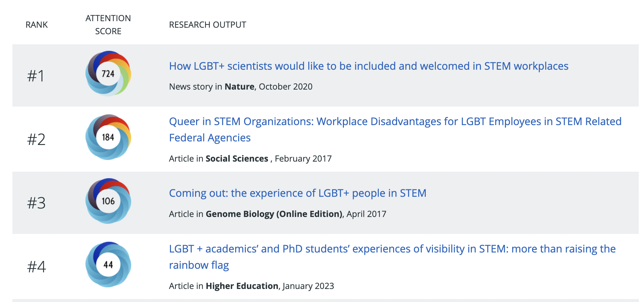The height and width of the screenshot is (302, 644).
Task: Click the Social Sciences journal name
Action: coord(236,159)
